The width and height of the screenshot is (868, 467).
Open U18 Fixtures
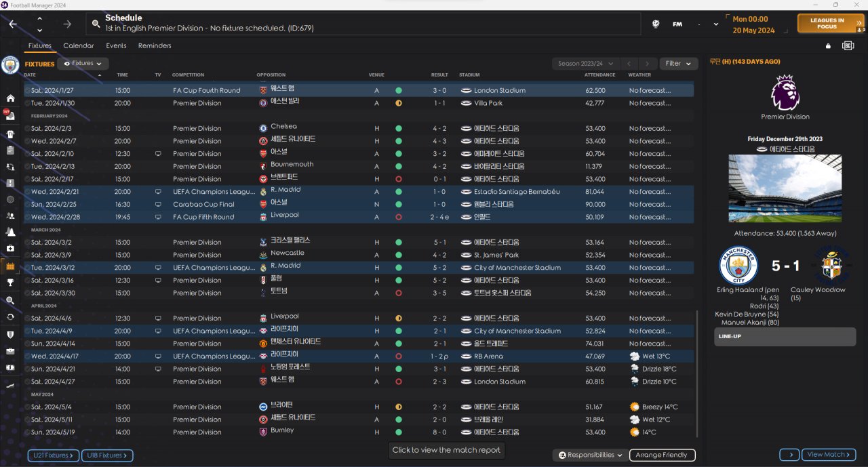108,455
